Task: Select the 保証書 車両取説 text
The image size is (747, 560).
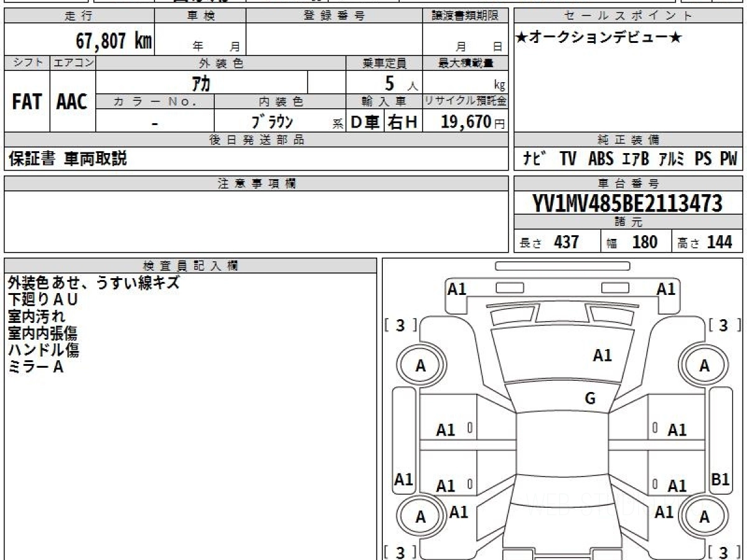Action: coord(68,159)
